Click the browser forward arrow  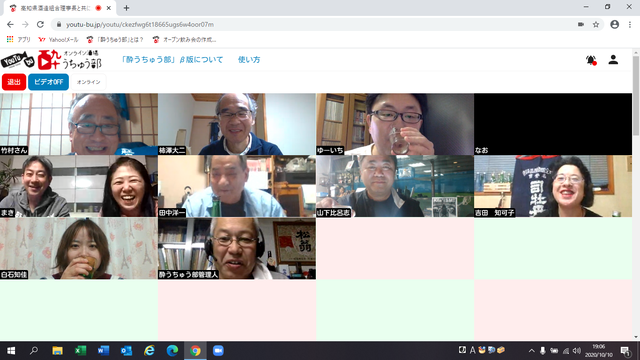point(25,24)
